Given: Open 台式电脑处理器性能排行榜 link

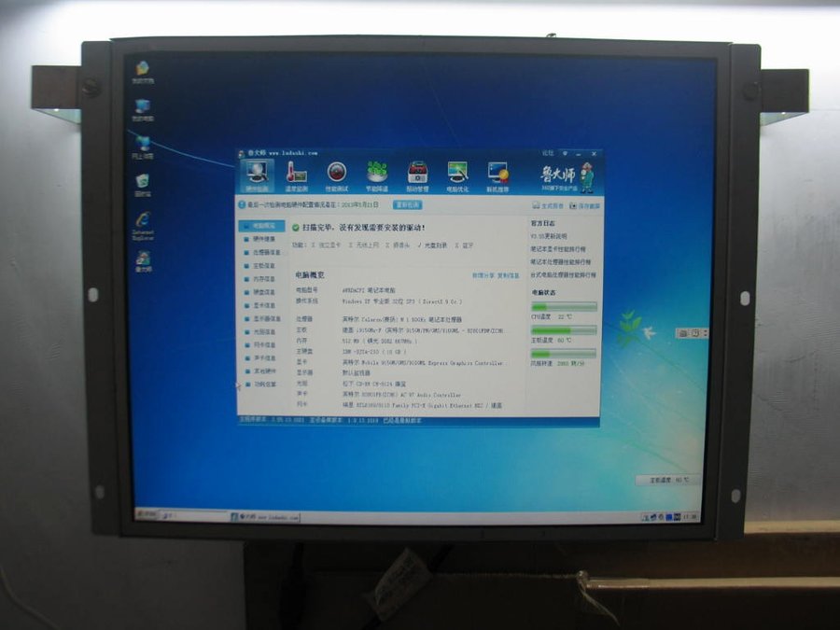Looking at the screenshot, I should (x=563, y=274).
